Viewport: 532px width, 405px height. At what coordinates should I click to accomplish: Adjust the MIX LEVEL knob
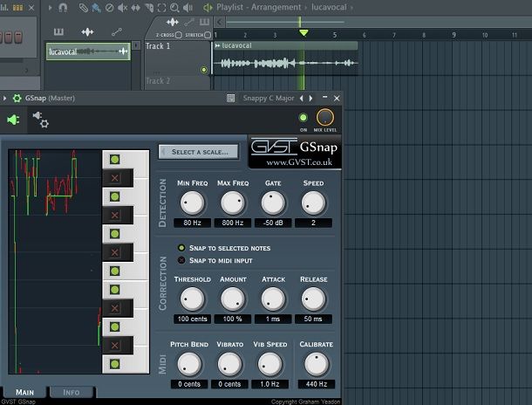[325, 118]
